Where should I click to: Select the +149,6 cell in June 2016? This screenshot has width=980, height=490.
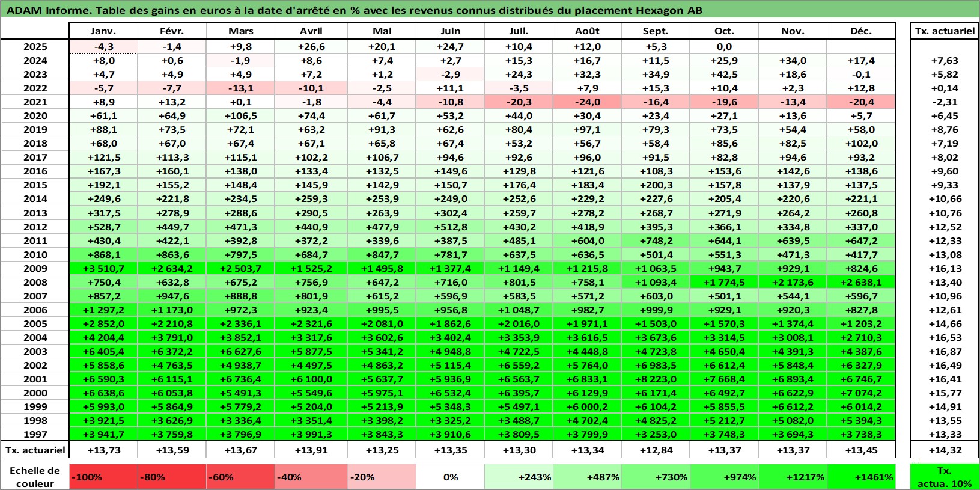pyautogui.click(x=451, y=171)
